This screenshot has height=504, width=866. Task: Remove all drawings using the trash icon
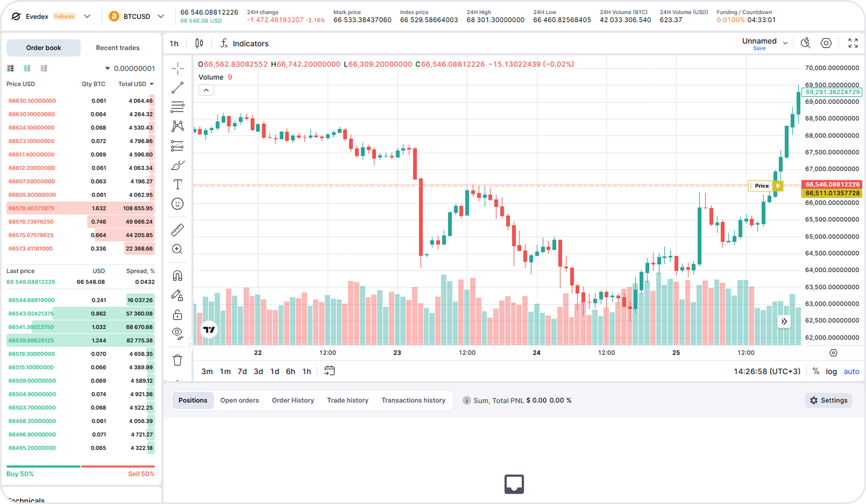pos(177,360)
